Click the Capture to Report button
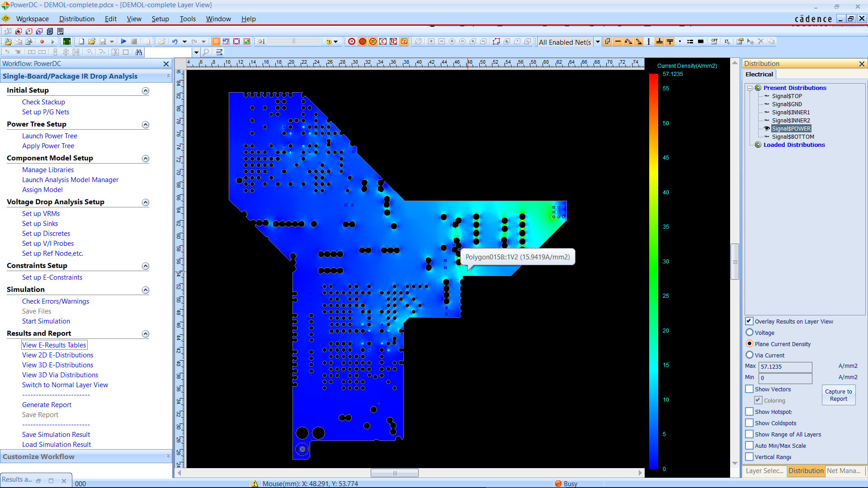 pos(838,395)
